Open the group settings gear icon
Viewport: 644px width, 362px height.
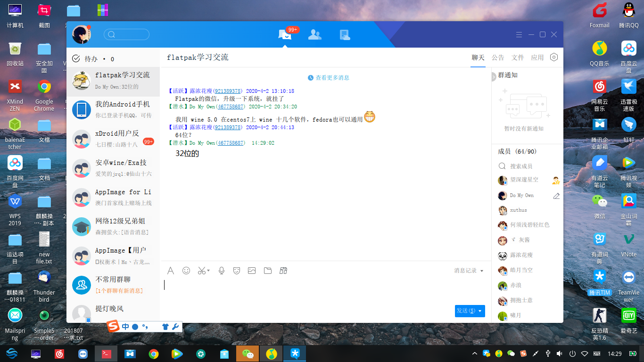[x=554, y=57]
